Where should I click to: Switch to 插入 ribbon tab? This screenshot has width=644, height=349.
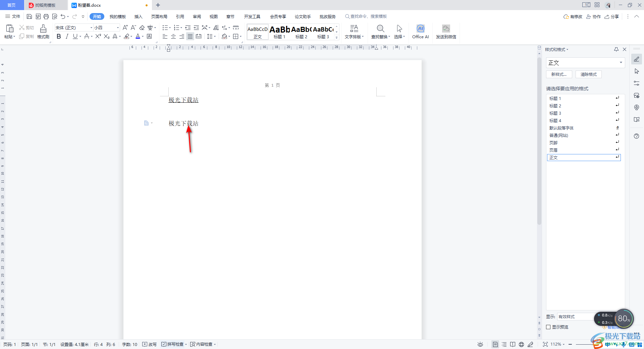coord(139,16)
